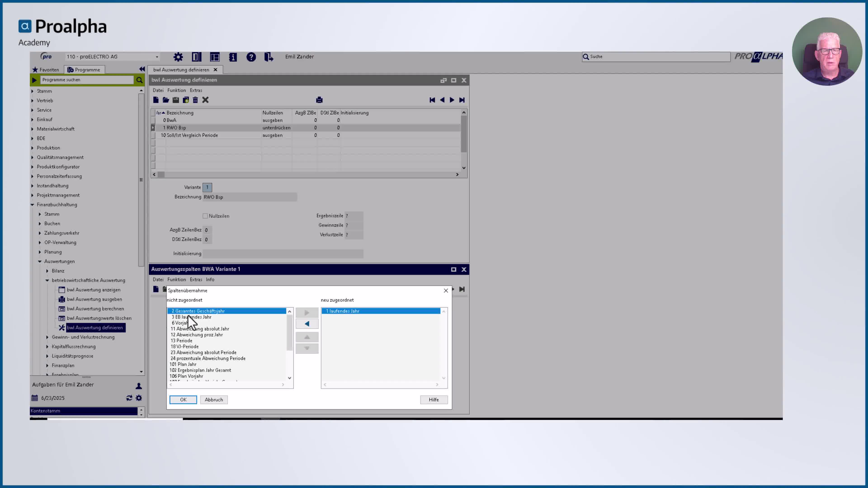Open Funktion menu in bwl Auswertung definieren
This screenshot has width=868, height=488.
click(x=177, y=90)
